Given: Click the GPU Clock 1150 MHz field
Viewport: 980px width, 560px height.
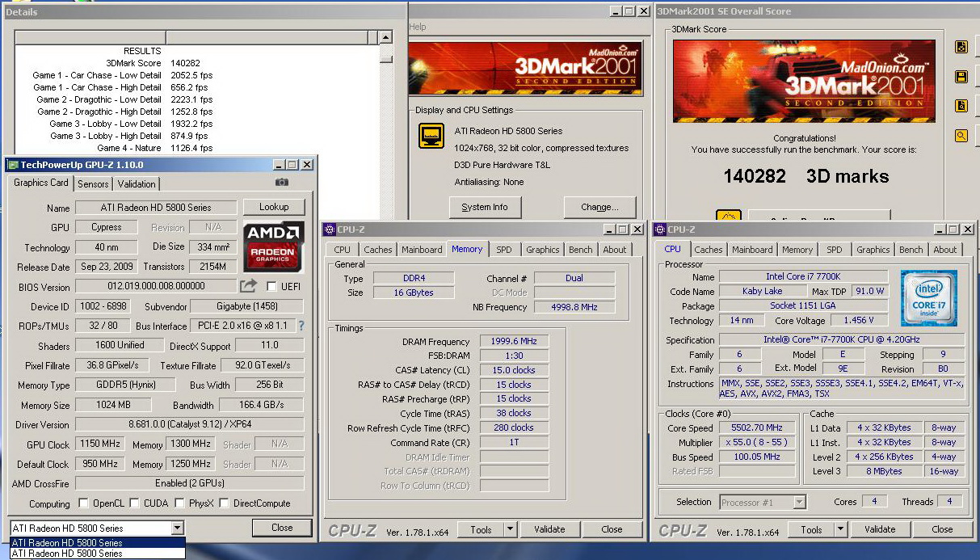Looking at the screenshot, I should [x=99, y=444].
